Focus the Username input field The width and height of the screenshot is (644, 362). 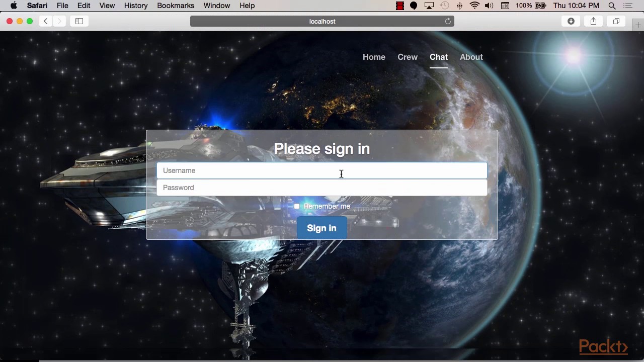pos(322,170)
